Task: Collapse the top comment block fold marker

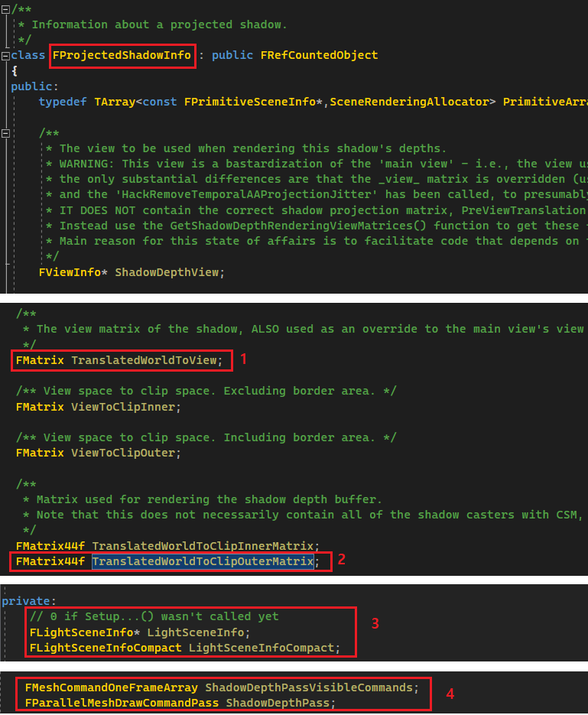Action: (5, 10)
